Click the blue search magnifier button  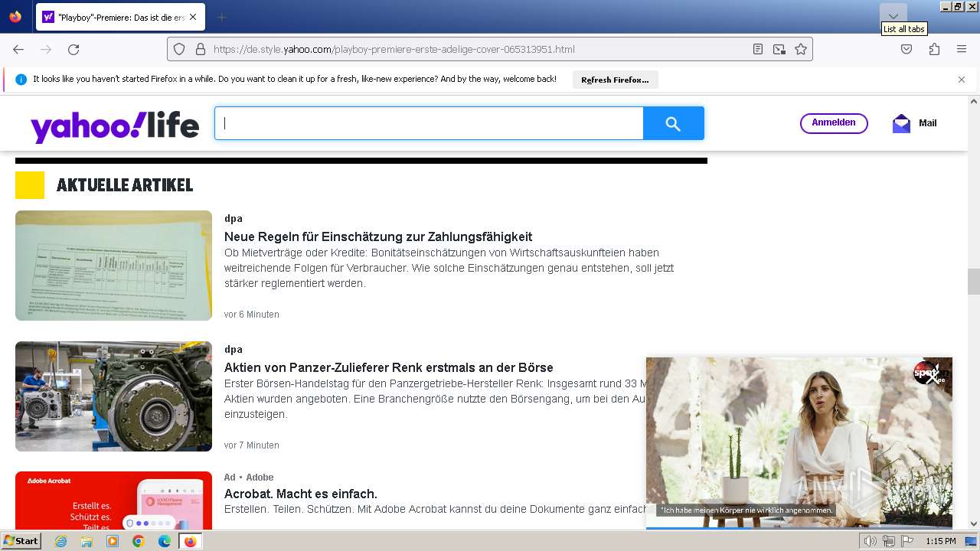coord(673,123)
